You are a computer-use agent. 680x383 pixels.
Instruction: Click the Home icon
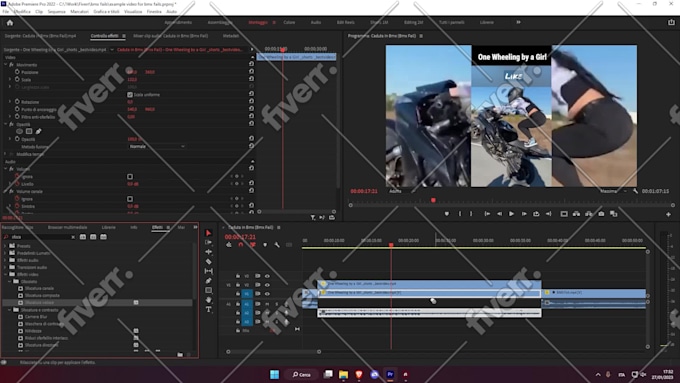pyautogui.click(x=10, y=23)
